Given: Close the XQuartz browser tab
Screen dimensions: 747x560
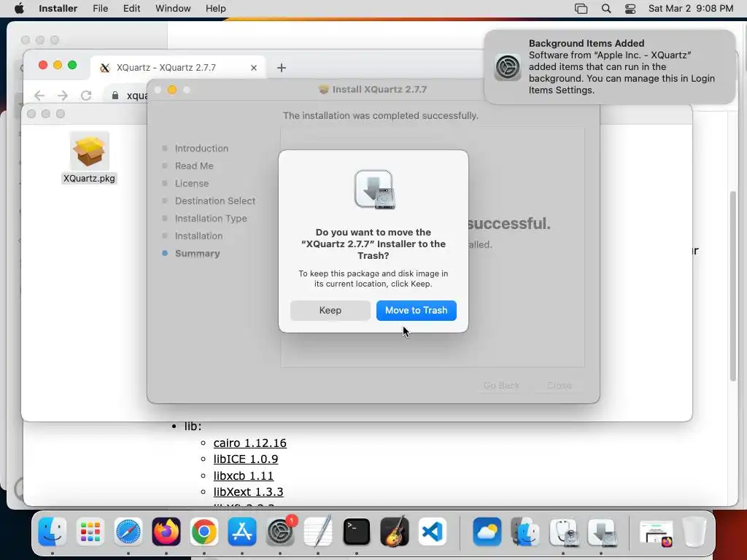Looking at the screenshot, I should pos(254,68).
